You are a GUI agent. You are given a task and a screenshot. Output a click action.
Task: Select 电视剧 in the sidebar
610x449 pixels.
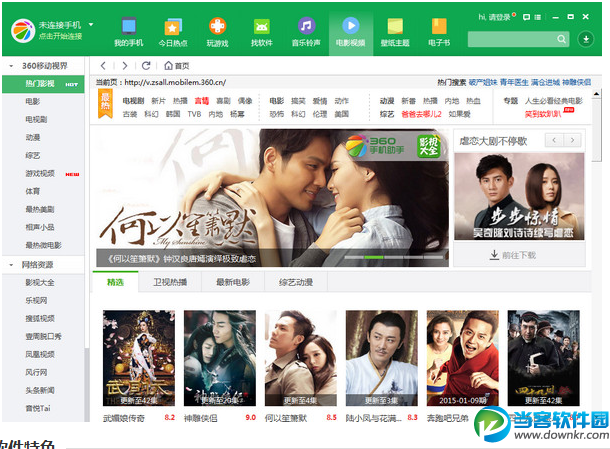(36, 119)
